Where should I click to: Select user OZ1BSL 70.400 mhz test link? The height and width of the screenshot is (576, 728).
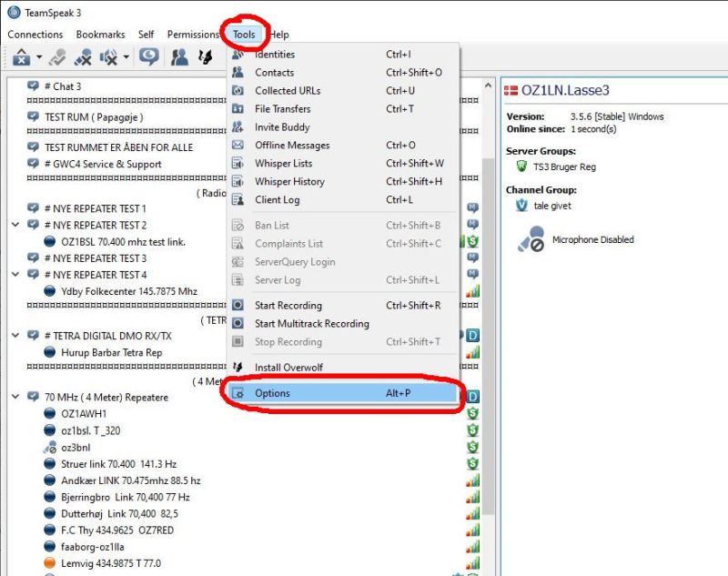point(123,242)
